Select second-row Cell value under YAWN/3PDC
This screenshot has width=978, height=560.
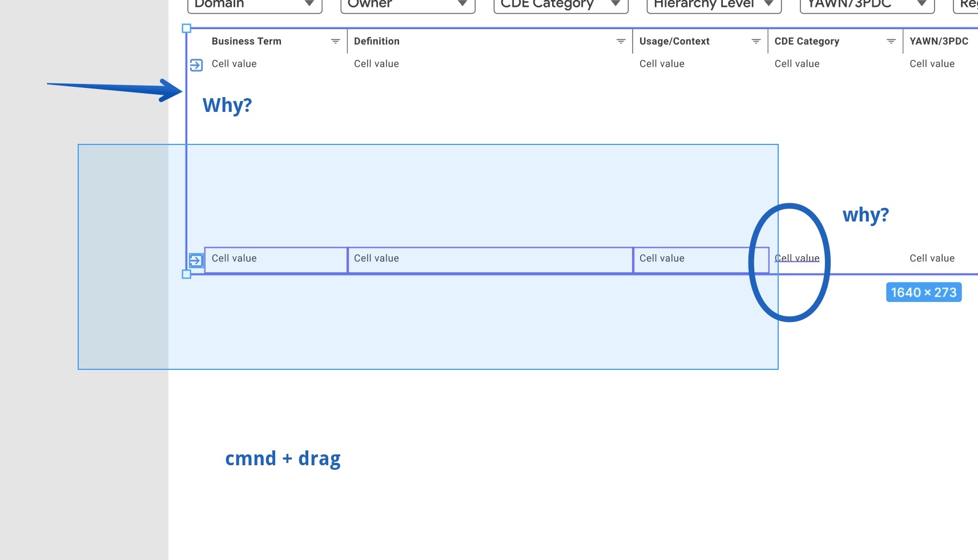(932, 259)
